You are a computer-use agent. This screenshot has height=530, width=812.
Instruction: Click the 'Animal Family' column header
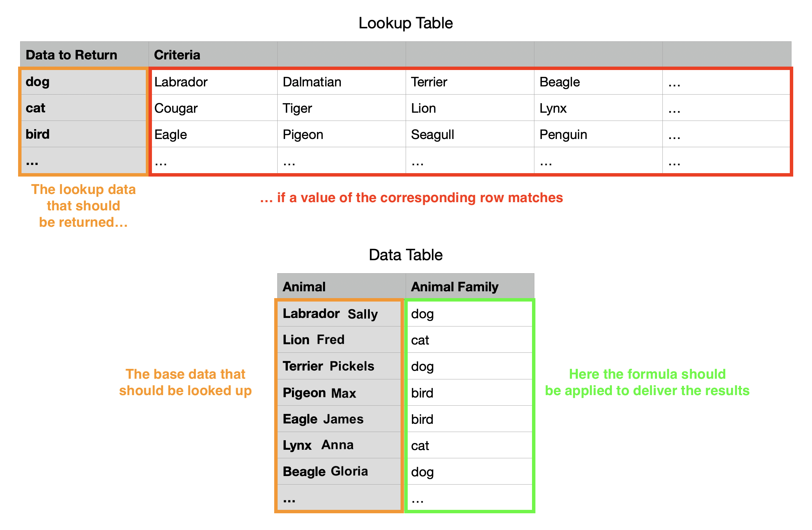470,287
